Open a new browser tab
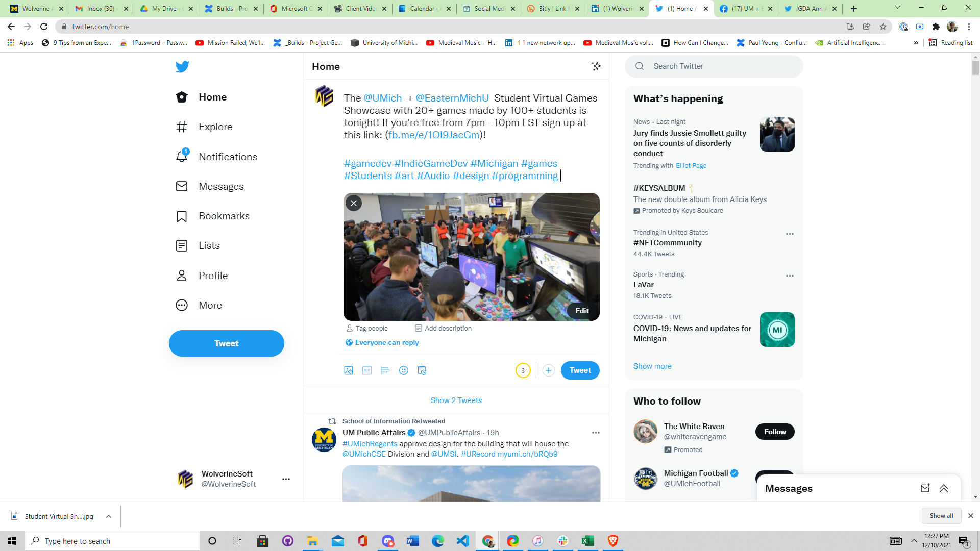The image size is (980, 551). tap(854, 9)
